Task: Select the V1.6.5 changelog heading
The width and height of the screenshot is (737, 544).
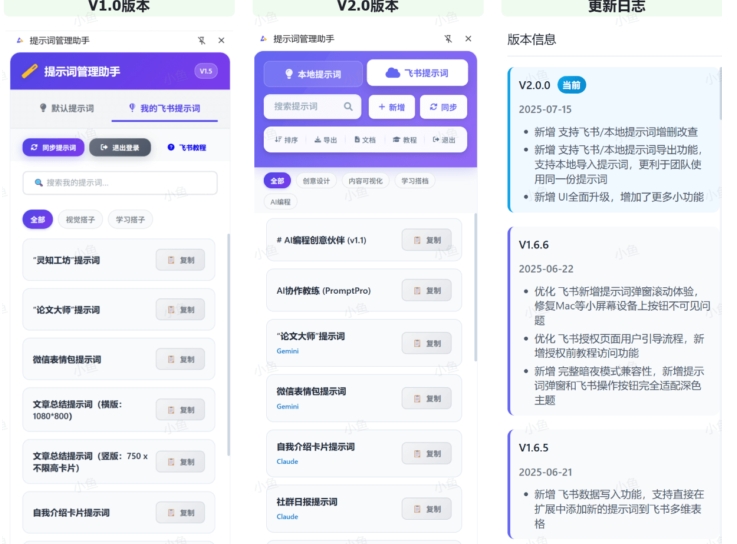Action: [x=533, y=447]
